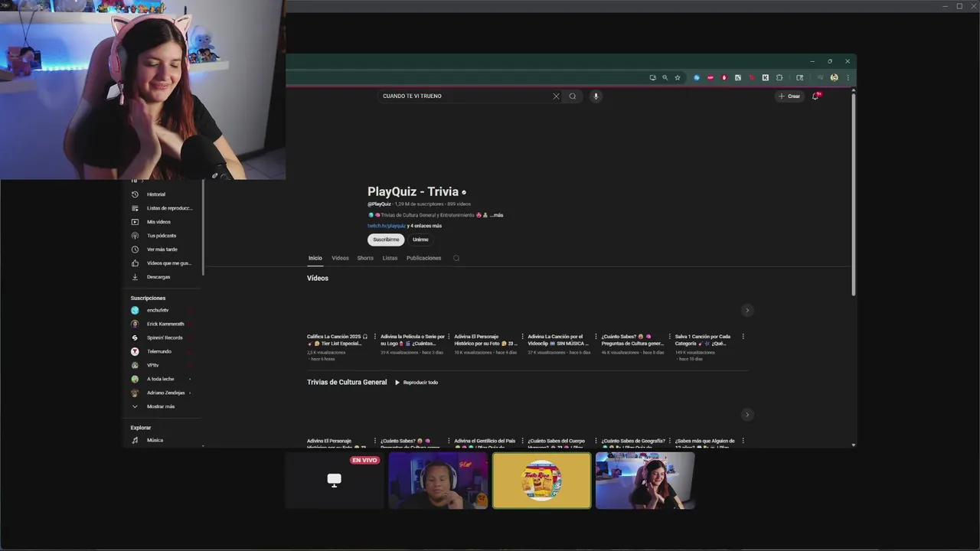The width and height of the screenshot is (980, 551).
Task: Open the 'Trivias de Cultura General' section heading
Action: click(347, 382)
